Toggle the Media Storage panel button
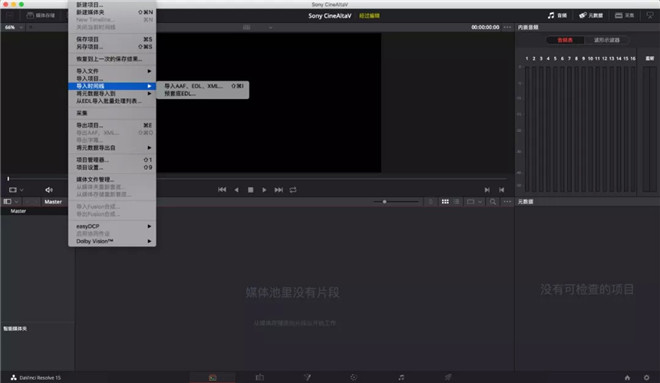Screen dimensions: 660x383 click(x=41, y=16)
